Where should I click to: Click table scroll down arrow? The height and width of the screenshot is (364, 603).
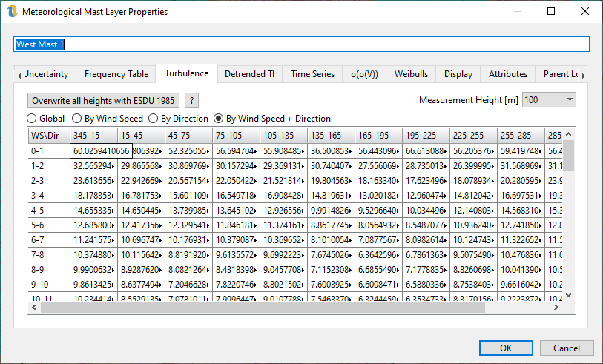point(568,295)
